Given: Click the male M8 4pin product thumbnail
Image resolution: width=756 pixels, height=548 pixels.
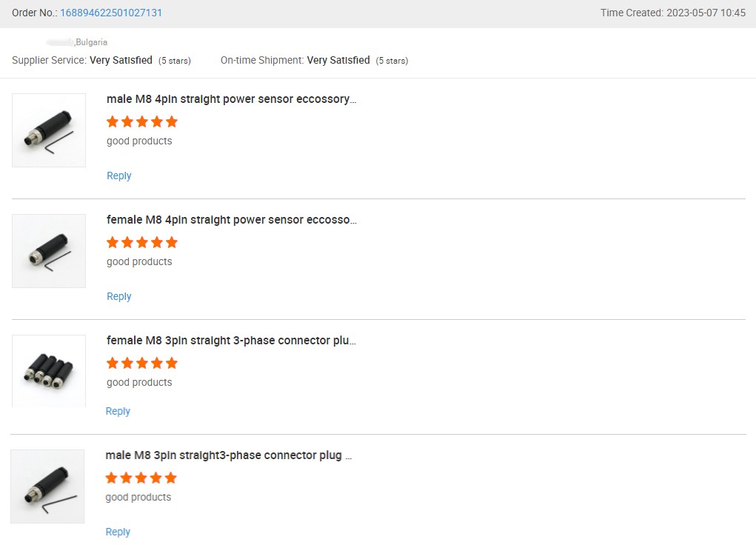Looking at the screenshot, I should pyautogui.click(x=49, y=130).
